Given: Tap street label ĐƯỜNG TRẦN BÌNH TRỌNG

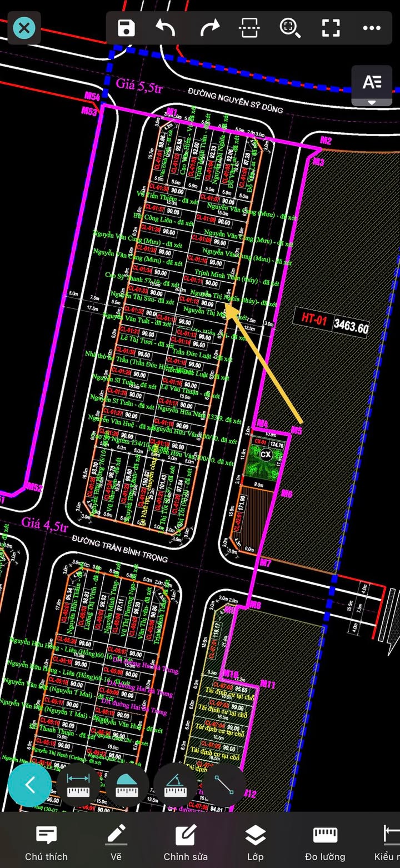Looking at the screenshot, I should [119, 547].
